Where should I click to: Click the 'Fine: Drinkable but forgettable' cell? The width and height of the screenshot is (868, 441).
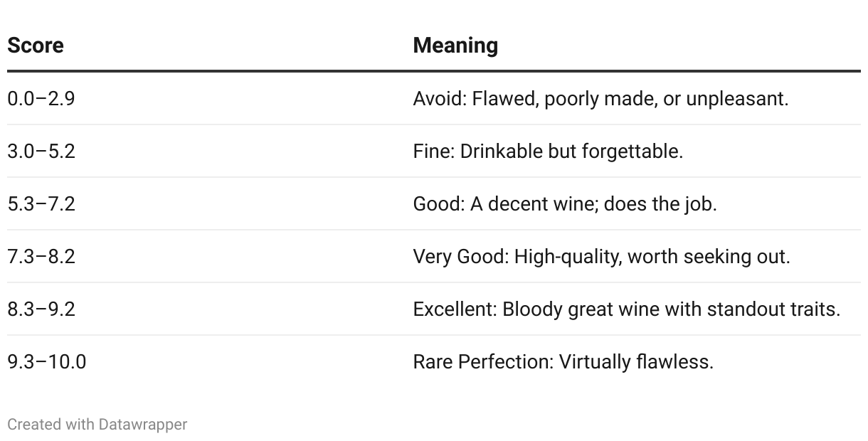point(548,151)
